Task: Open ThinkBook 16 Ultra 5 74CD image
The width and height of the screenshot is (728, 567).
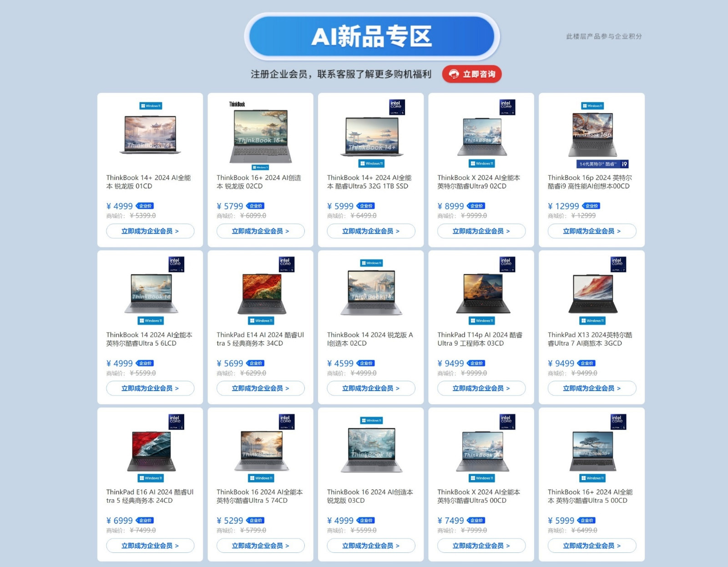Action: (262, 451)
